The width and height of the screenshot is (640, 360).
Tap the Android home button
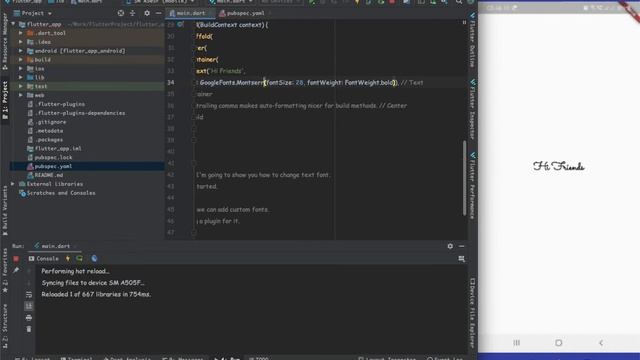click(x=559, y=343)
